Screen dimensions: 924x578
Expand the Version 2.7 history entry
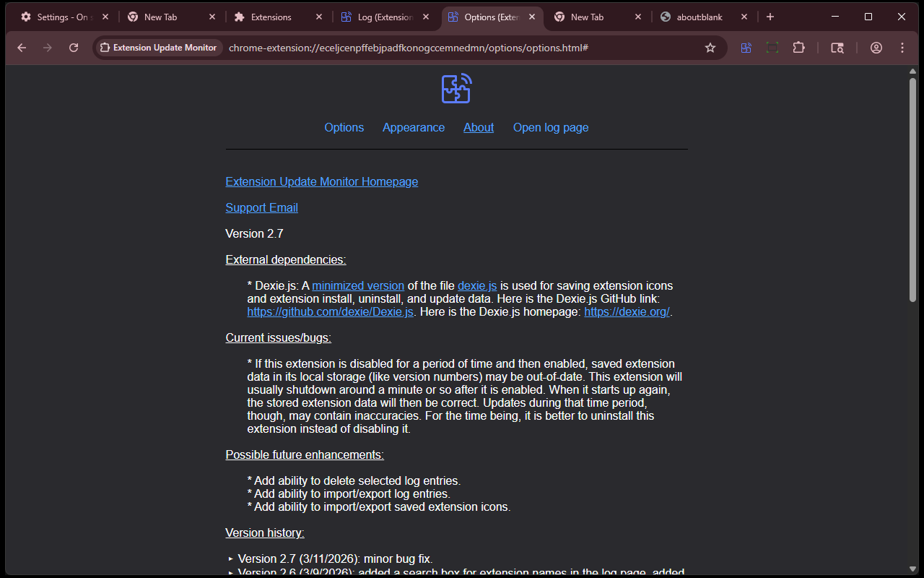point(232,558)
